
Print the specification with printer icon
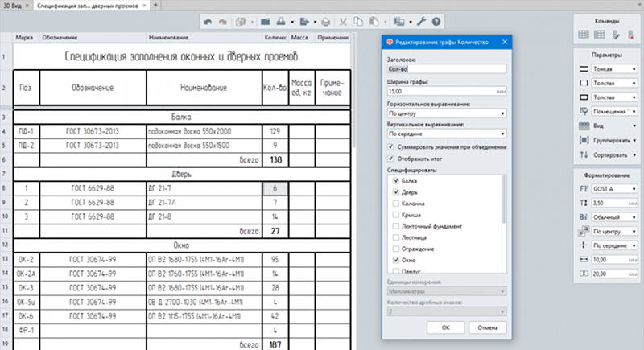(x=326, y=22)
